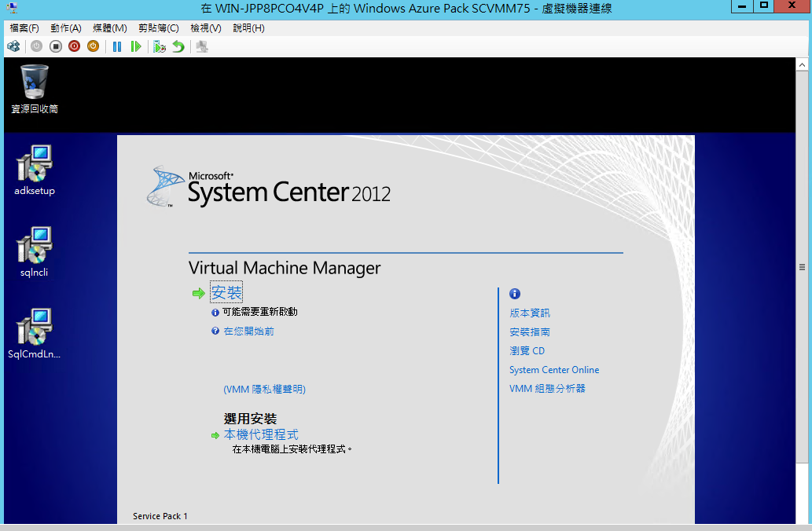This screenshot has height=531, width=812.
Task: Click the 瀏覽 CD link
Action: click(527, 351)
